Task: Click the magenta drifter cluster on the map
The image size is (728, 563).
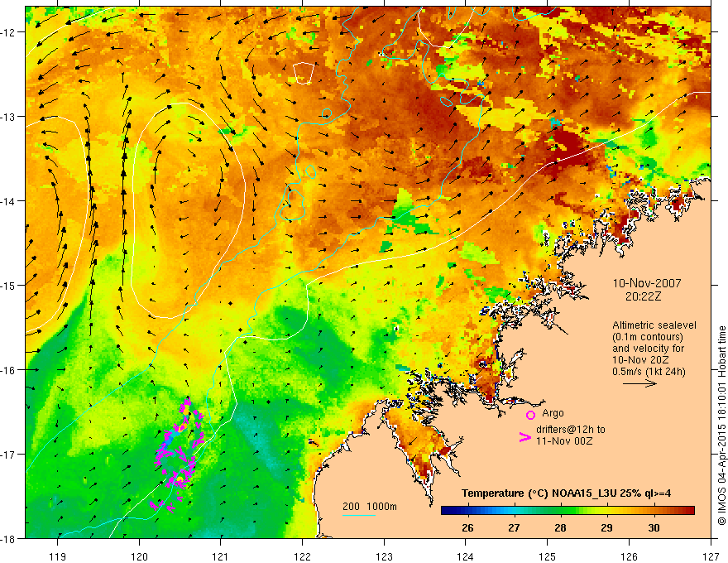Action: tap(178, 455)
